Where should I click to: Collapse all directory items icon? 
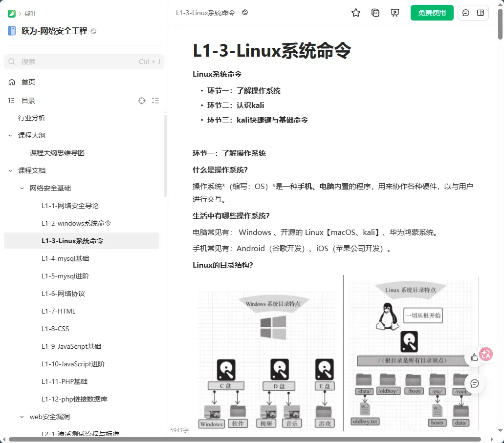pos(155,101)
